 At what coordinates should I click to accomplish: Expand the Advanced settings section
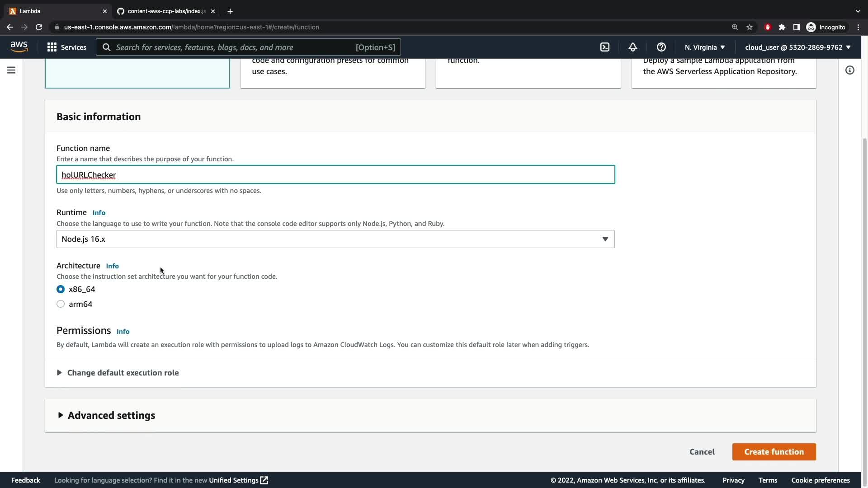(111, 415)
